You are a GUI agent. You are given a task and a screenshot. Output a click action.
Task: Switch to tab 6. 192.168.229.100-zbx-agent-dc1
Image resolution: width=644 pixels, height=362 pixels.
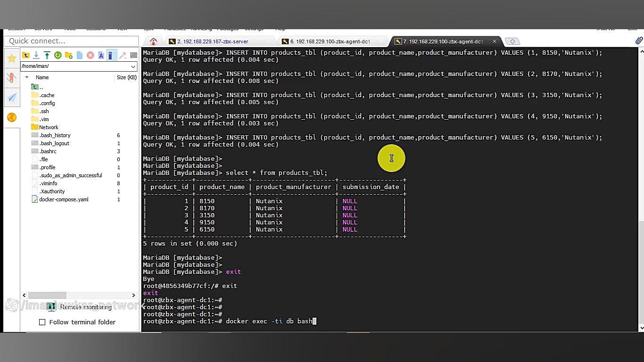[x=331, y=41]
